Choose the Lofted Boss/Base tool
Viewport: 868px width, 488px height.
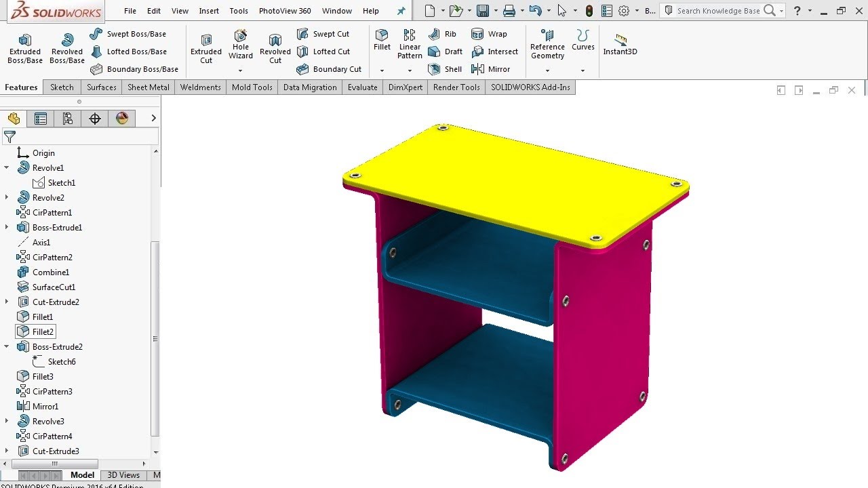pos(128,52)
